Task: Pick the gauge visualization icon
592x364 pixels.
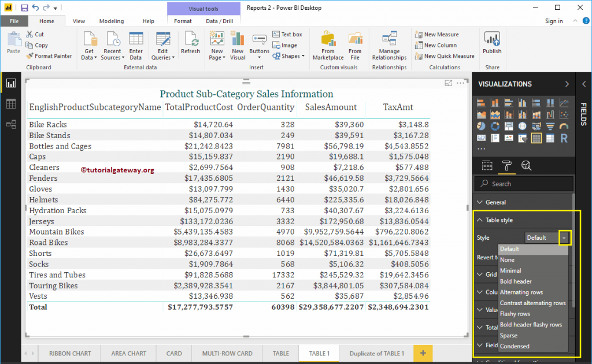Action: tap(563, 126)
